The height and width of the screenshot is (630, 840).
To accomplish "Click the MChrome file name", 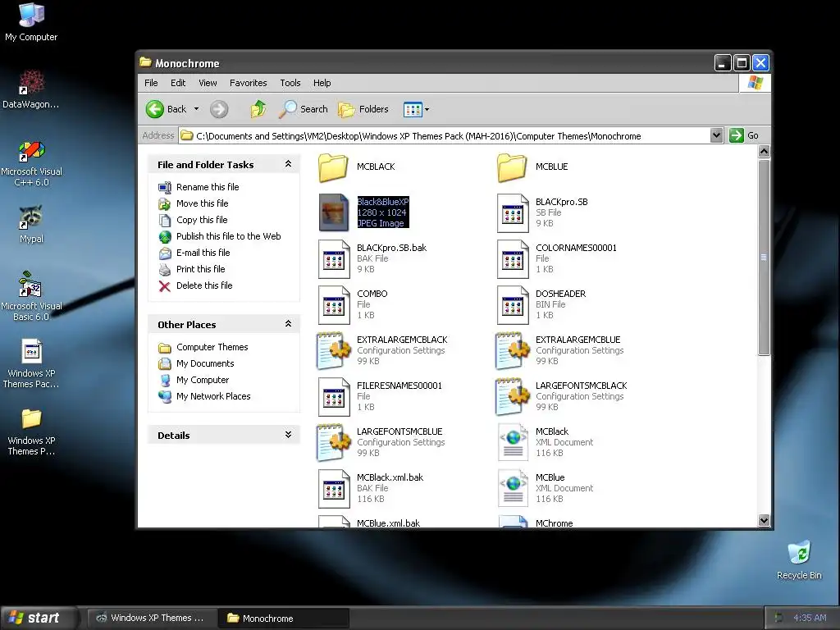I will [554, 523].
